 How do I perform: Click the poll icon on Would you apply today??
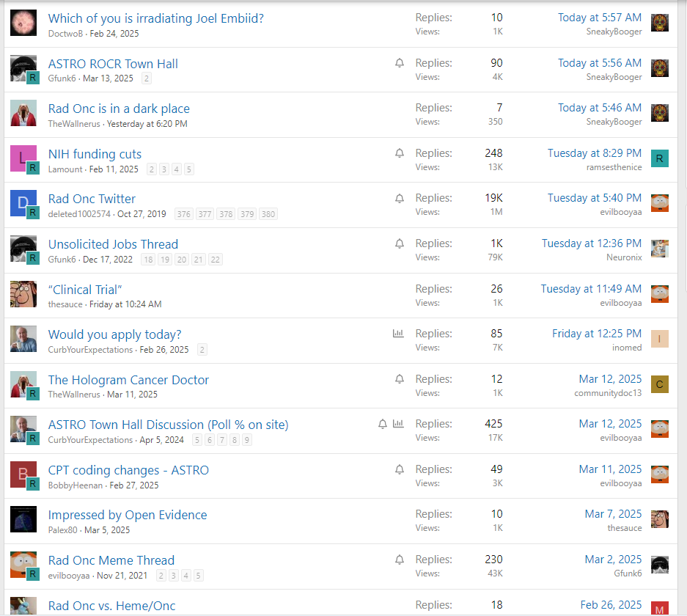398,334
